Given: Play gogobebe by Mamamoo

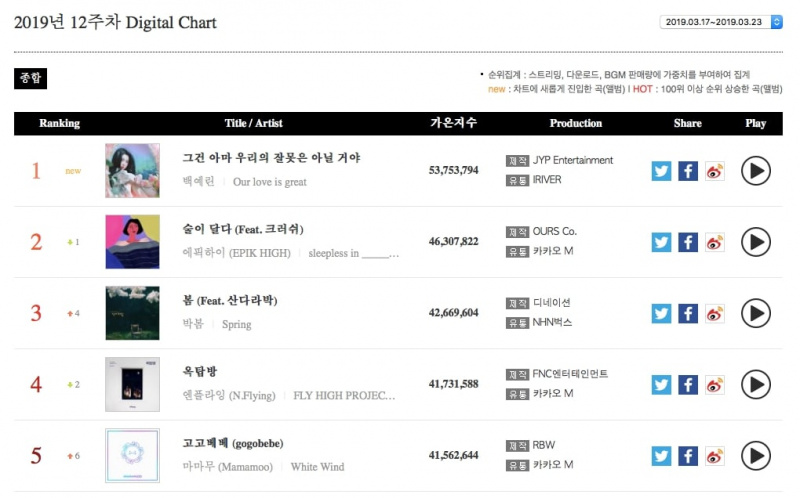Looking at the screenshot, I should [756, 456].
